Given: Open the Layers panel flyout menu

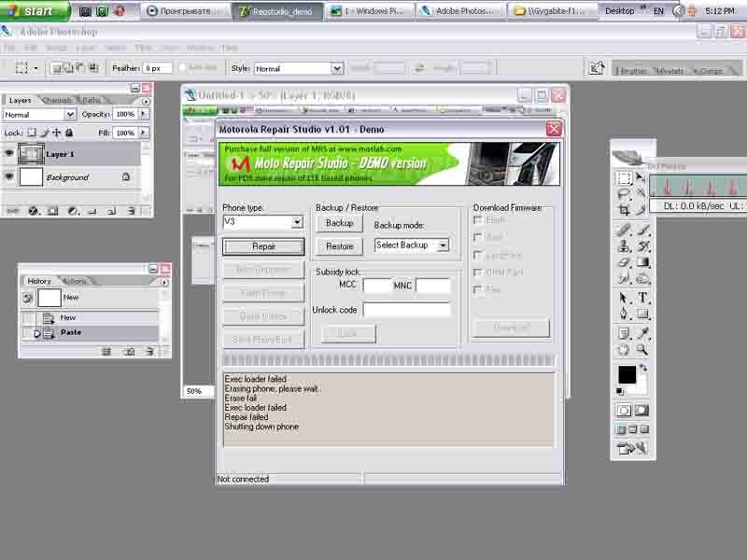Looking at the screenshot, I should 146,101.
